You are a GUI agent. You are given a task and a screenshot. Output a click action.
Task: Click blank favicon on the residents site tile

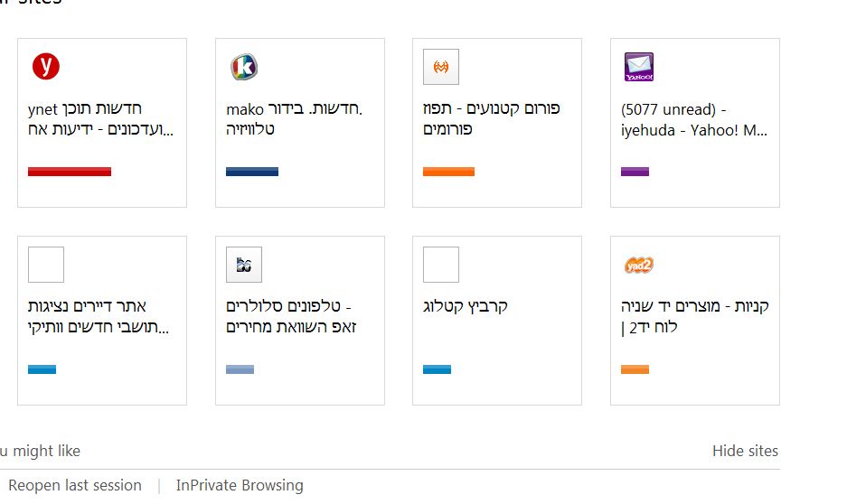point(46,265)
